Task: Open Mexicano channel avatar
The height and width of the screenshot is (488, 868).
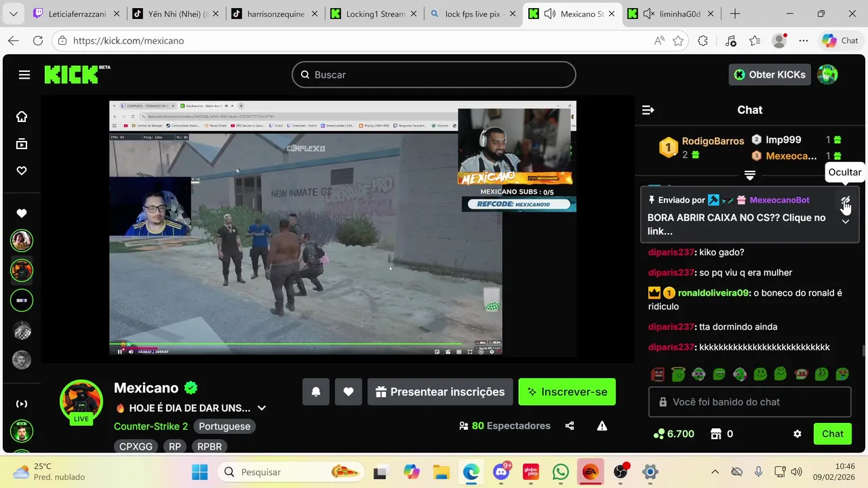Action: pos(81,401)
